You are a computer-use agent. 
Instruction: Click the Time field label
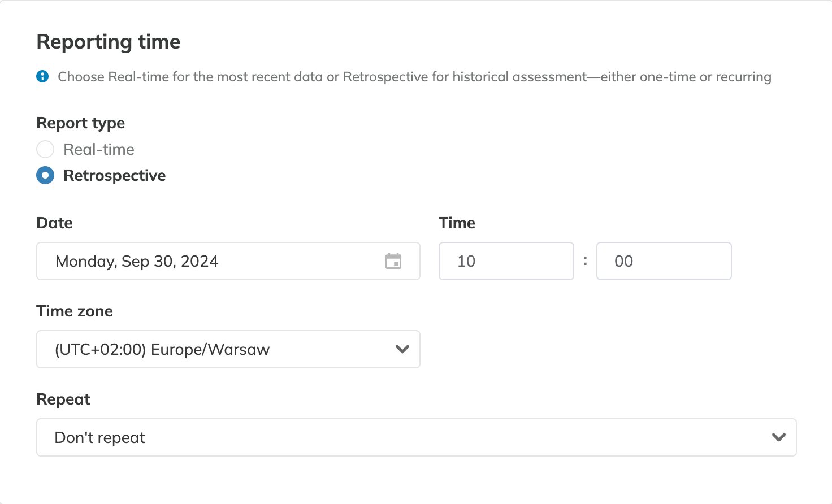tap(457, 223)
